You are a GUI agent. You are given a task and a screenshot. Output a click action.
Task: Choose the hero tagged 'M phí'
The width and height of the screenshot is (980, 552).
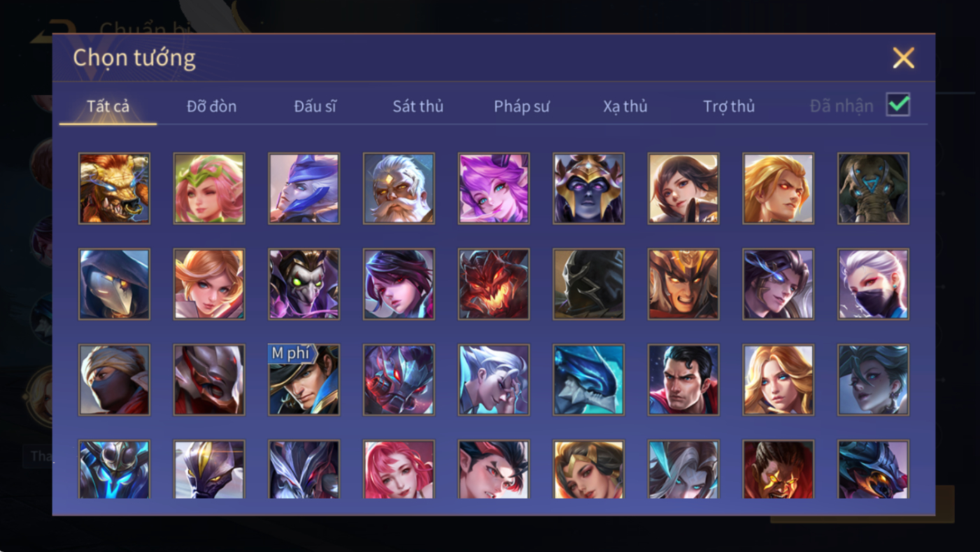click(304, 380)
